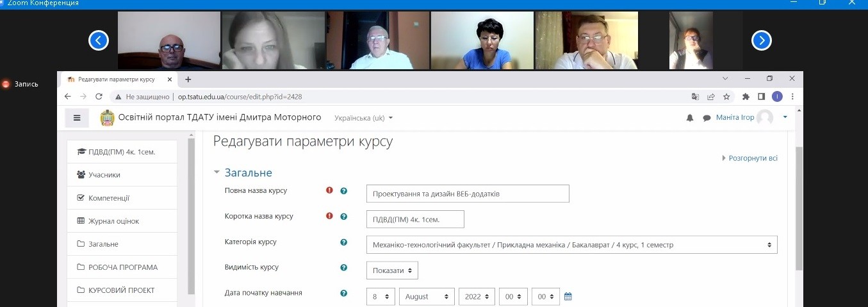Open the start date calendar picker

(568, 296)
